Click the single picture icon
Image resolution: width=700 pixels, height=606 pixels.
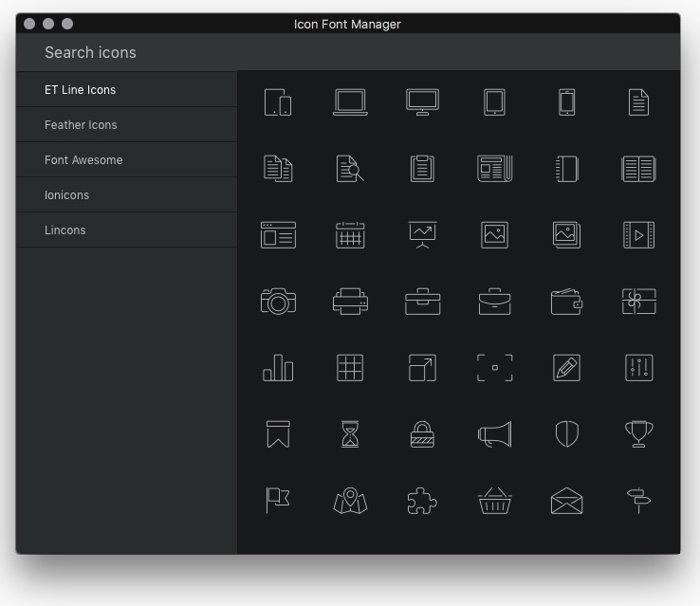tap(494, 235)
